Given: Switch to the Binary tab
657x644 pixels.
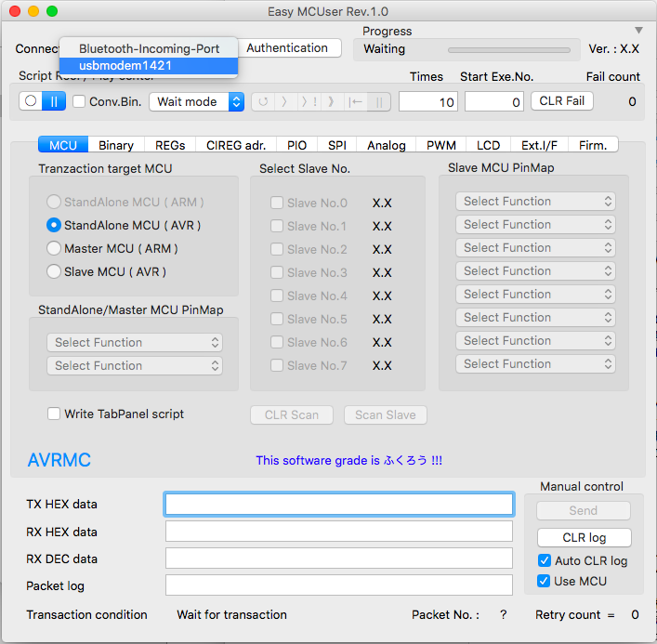Looking at the screenshot, I should click(116, 145).
